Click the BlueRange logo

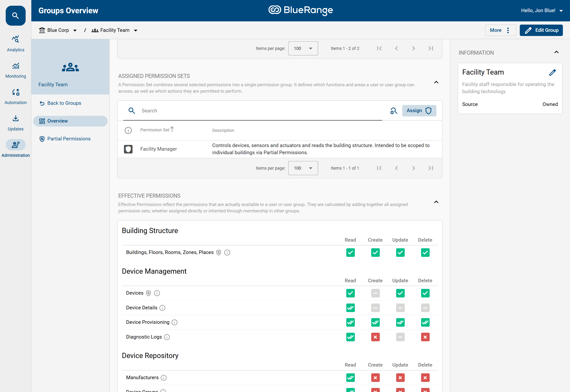(300, 10)
